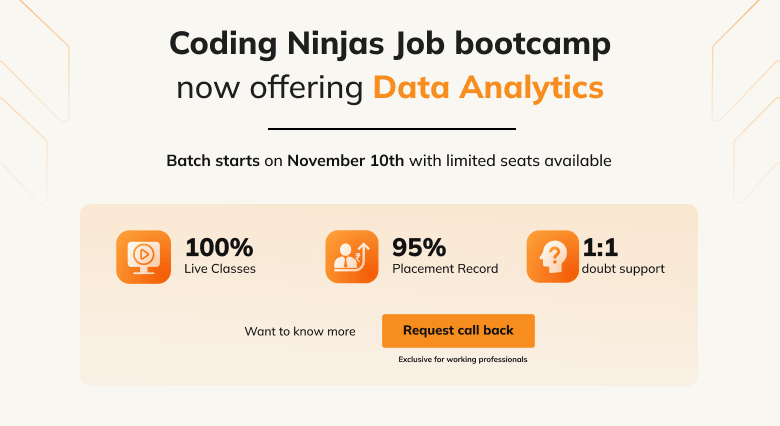This screenshot has width=780, height=426.
Task: Click the Coding Ninjas Job bootcamp heading
Action: [390, 44]
